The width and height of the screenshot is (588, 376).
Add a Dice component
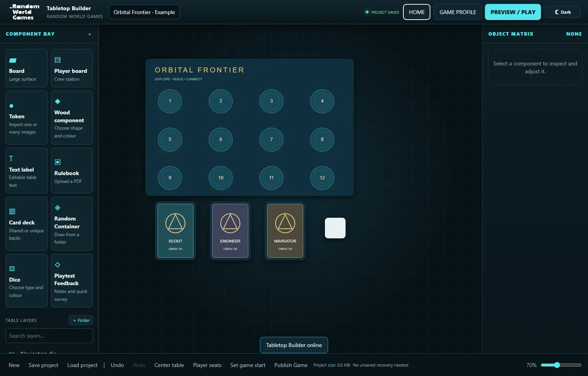[26, 281]
